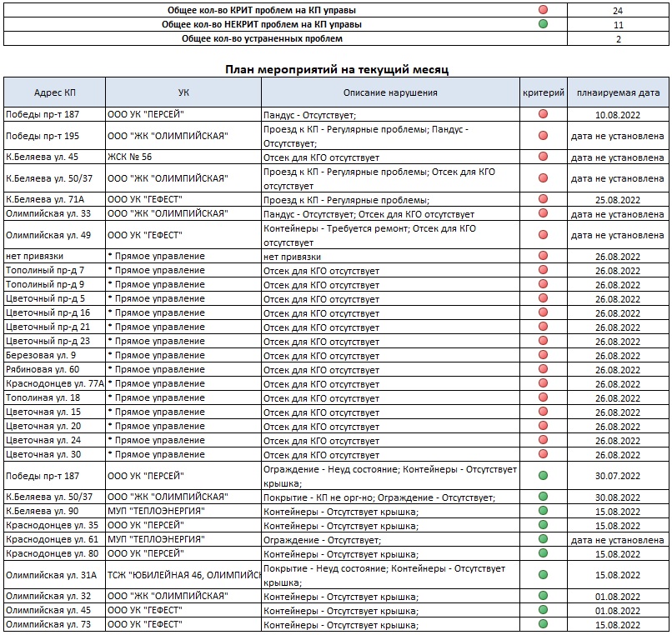
Task: Select the плнаируемая дата column header
Action: click(x=618, y=92)
